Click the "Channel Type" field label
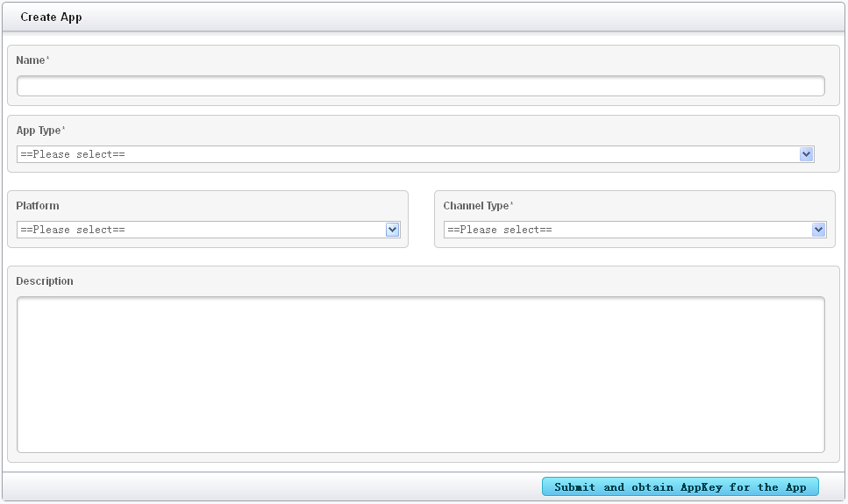The image size is (848, 504). coord(476,205)
